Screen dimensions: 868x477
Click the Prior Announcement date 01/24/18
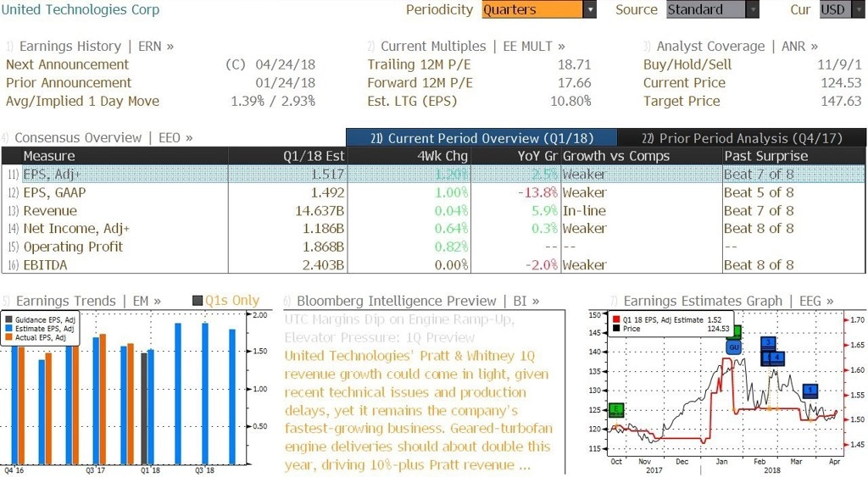pos(285,83)
